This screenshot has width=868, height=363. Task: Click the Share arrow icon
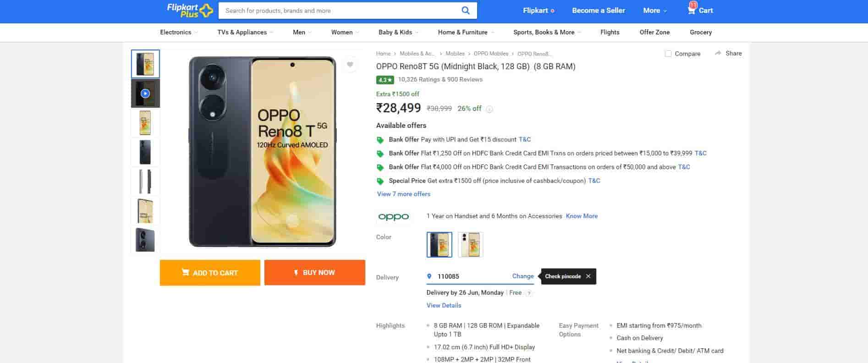click(718, 53)
